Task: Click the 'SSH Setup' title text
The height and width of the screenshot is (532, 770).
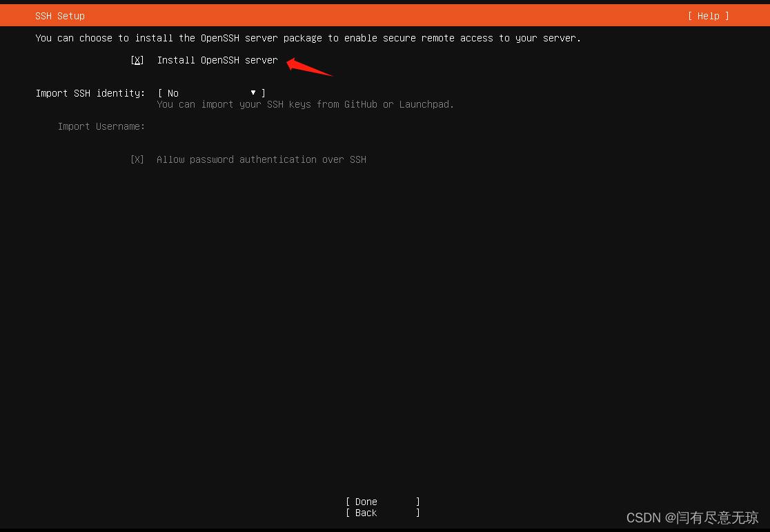Action: coord(60,16)
